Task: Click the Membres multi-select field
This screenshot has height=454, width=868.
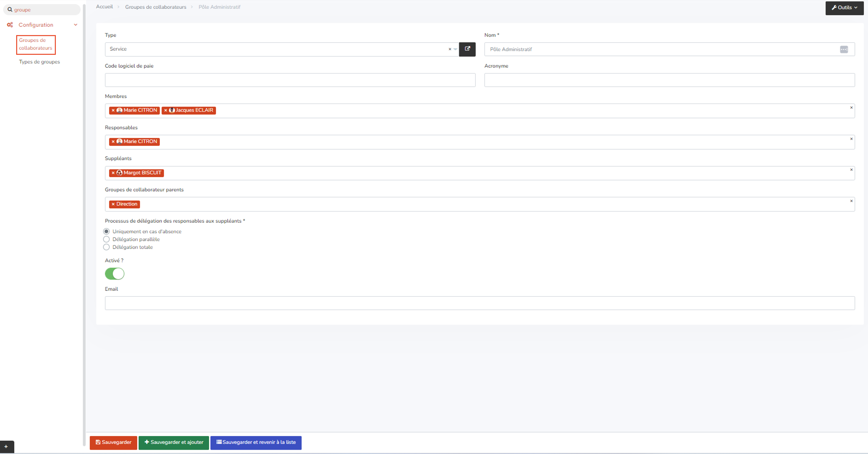Action: [480, 111]
